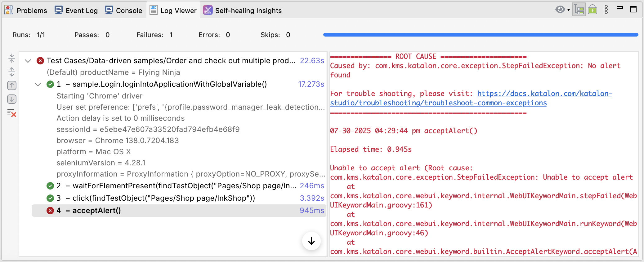Click the eye visibility filter icon
644x262 pixels.
click(x=560, y=10)
